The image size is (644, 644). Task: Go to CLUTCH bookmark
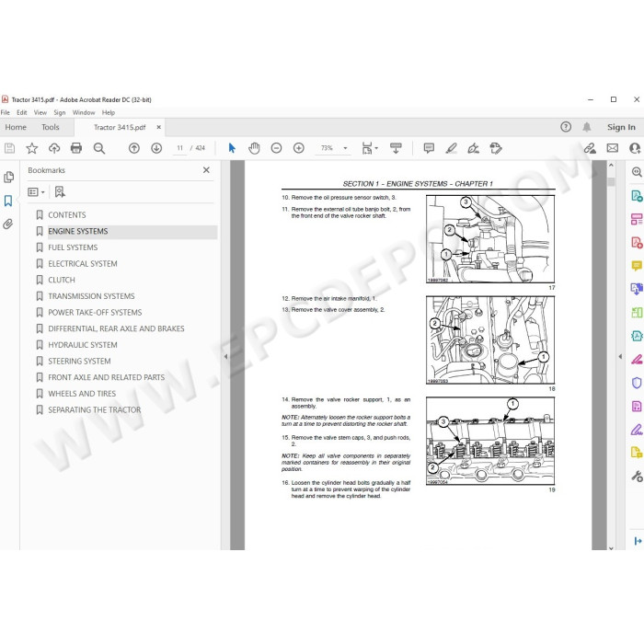[x=62, y=280]
